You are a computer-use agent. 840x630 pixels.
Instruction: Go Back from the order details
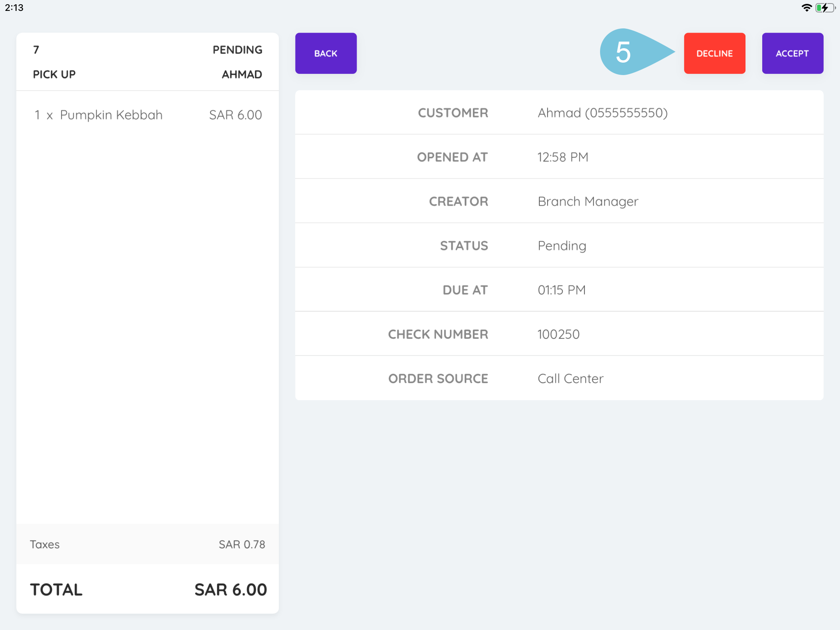325,53
